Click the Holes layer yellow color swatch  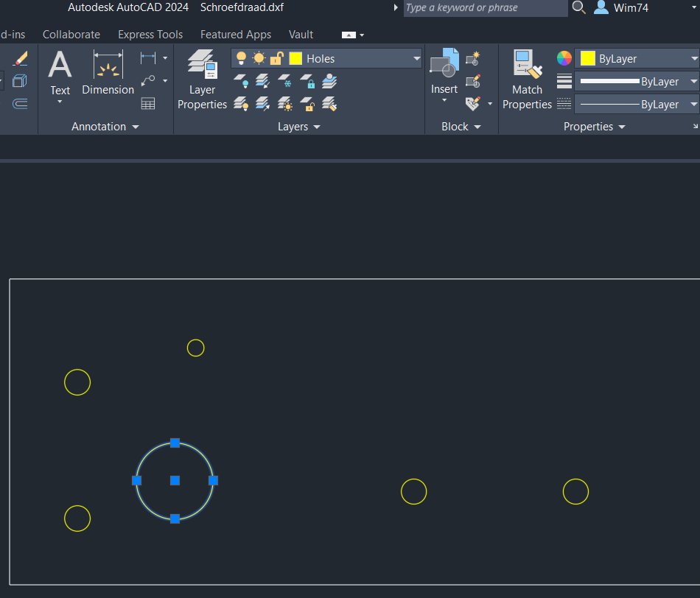pos(295,58)
